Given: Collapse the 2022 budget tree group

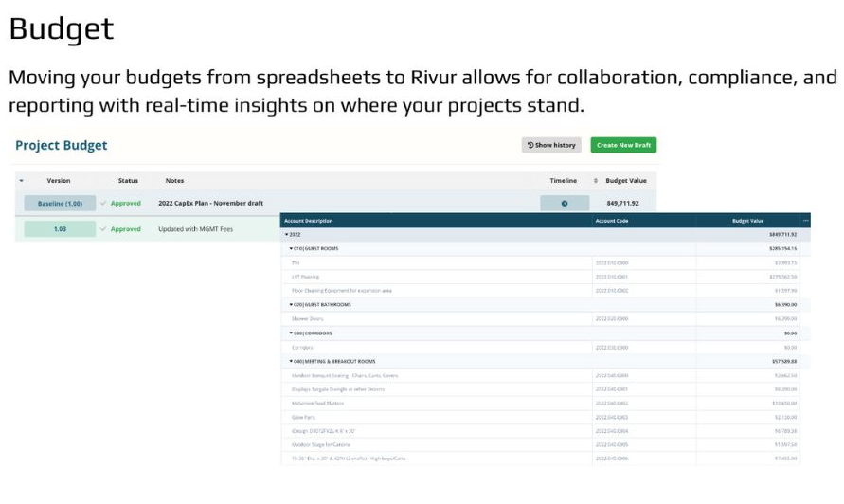Looking at the screenshot, I should (x=286, y=234).
